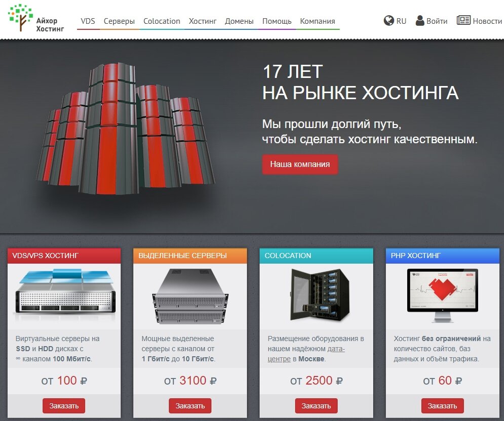Open the Помощь menu
The image size is (504, 421).
point(277,21)
